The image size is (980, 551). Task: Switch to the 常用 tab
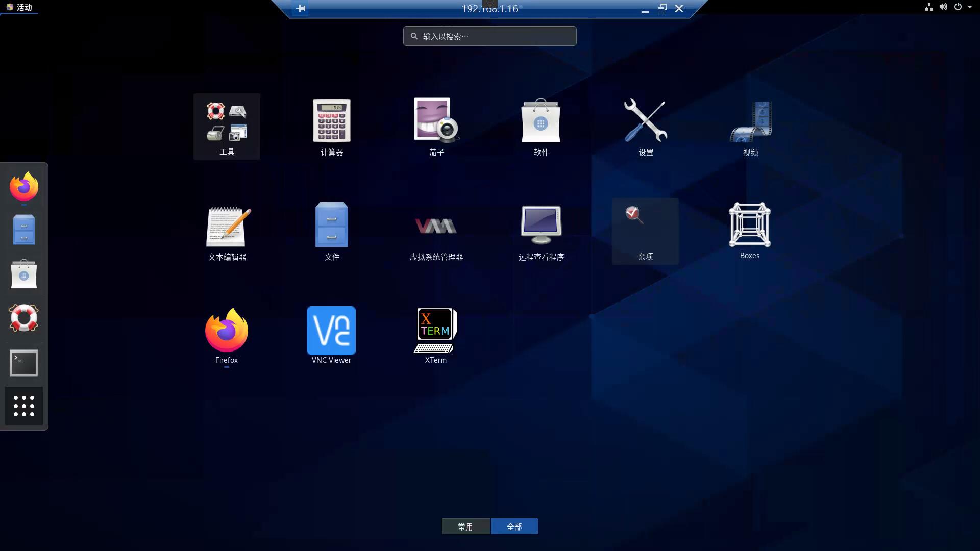465,526
